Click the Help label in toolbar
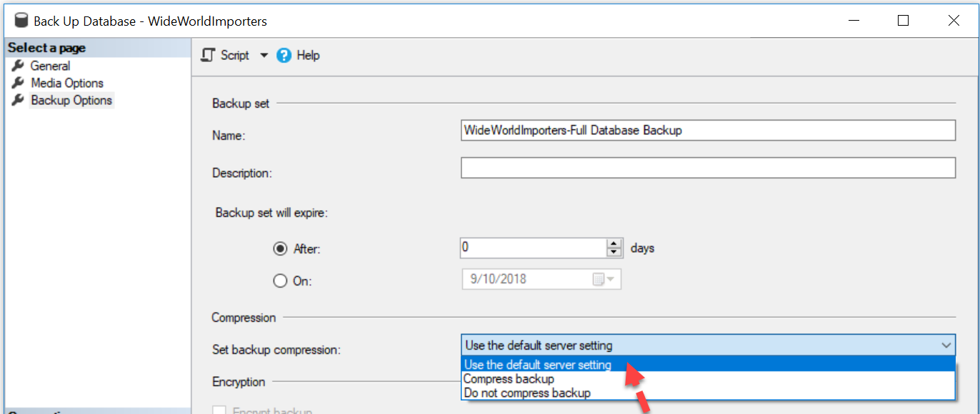Screen dimensions: 980x414 (x=308, y=55)
